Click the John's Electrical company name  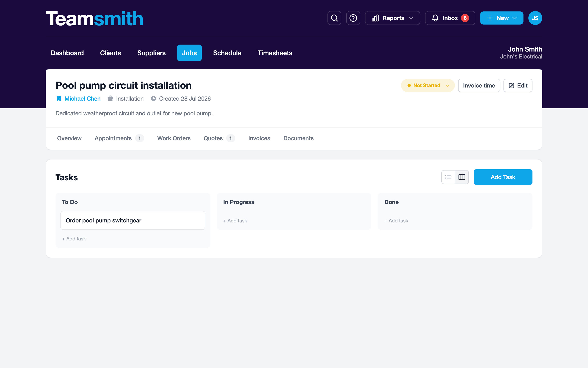point(521,56)
